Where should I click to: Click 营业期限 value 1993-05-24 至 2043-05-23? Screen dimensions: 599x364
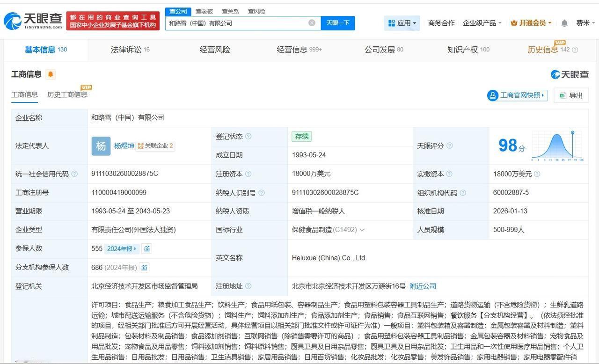[131, 211]
